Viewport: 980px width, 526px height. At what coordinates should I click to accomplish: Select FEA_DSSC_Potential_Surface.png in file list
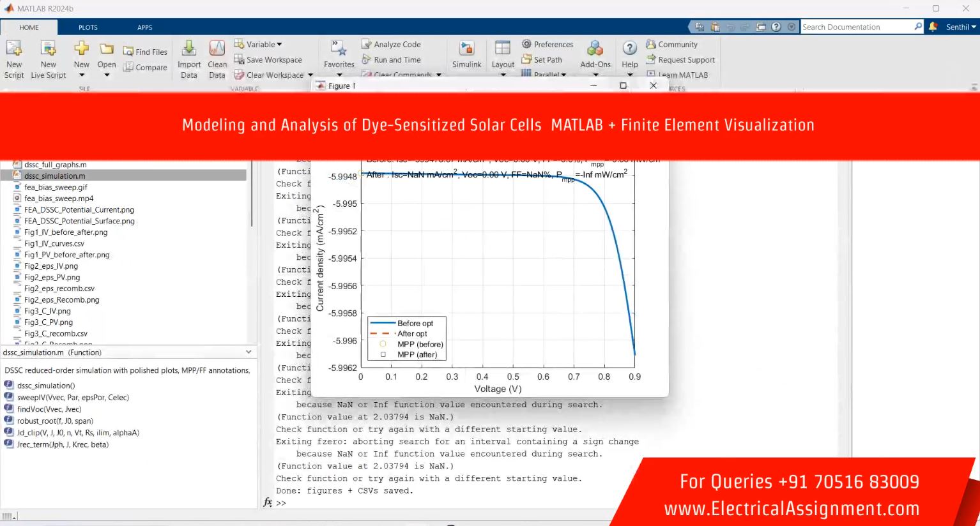pos(79,221)
